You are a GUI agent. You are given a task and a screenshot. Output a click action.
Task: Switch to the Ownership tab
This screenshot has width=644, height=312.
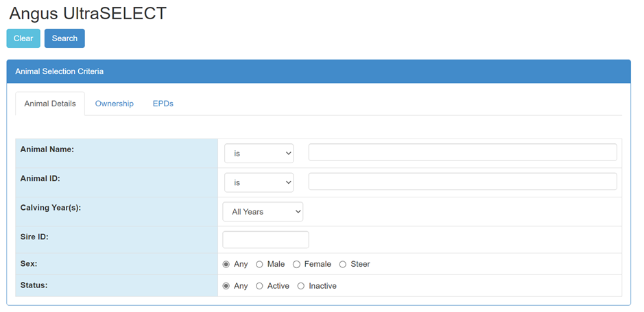pyautogui.click(x=114, y=104)
